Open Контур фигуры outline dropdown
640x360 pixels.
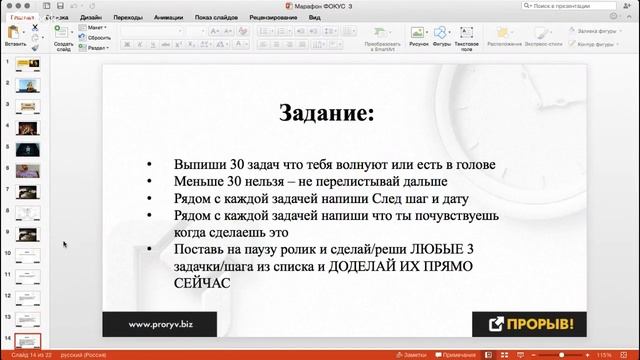click(x=594, y=44)
